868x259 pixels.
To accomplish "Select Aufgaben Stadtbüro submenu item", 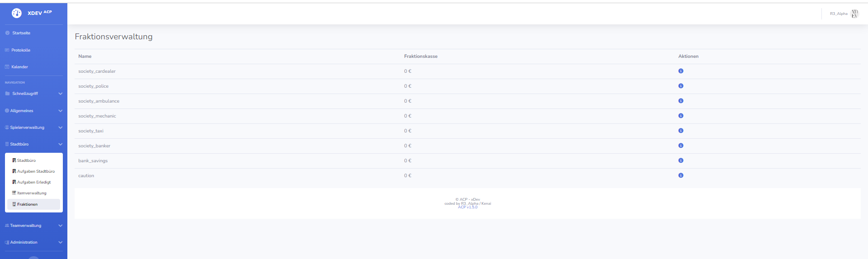I will (36, 171).
